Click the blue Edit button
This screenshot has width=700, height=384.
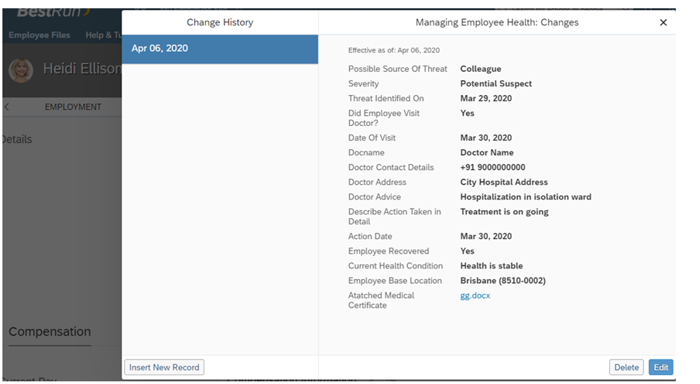tap(661, 367)
